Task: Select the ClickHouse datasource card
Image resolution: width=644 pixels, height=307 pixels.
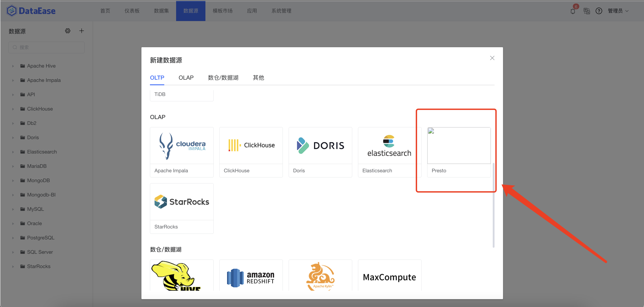Action: (251, 152)
